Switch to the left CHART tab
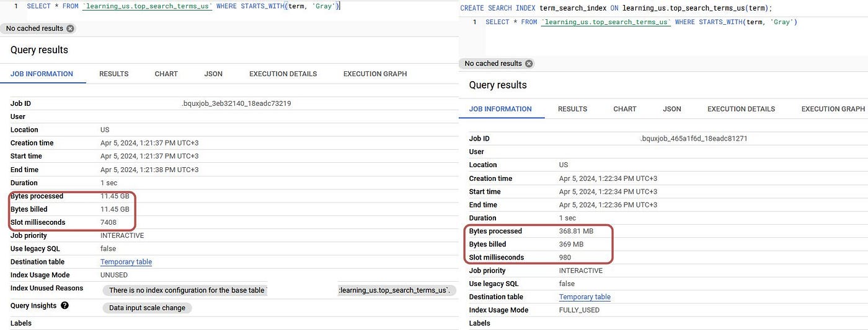This screenshot has height=330, width=868. [166, 74]
